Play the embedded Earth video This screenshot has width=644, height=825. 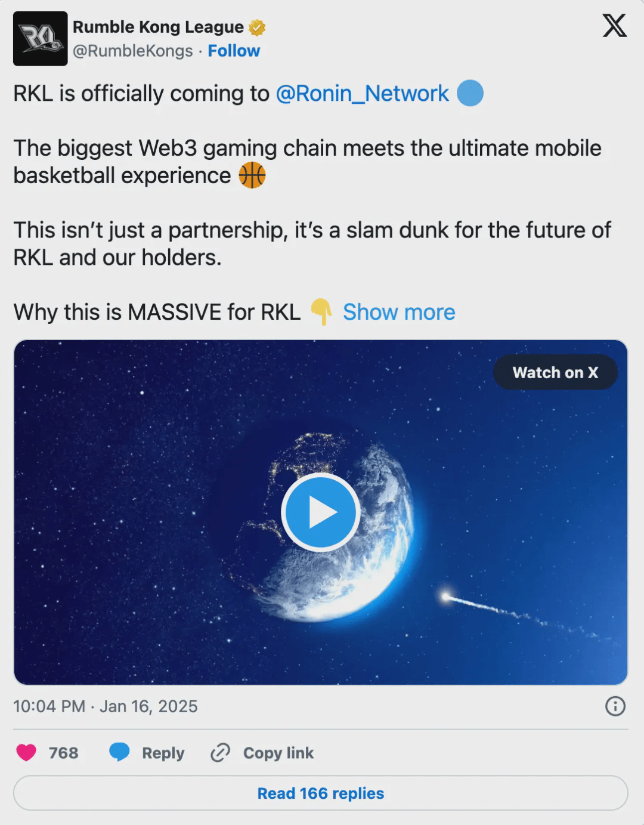tap(320, 512)
